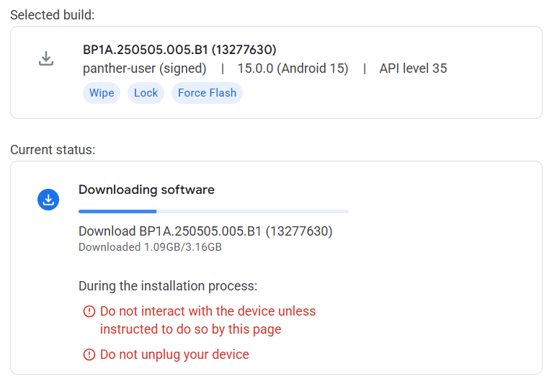Click the 'panther-user (signed)' label
Viewport: 549px width, 392px height.
coord(145,68)
